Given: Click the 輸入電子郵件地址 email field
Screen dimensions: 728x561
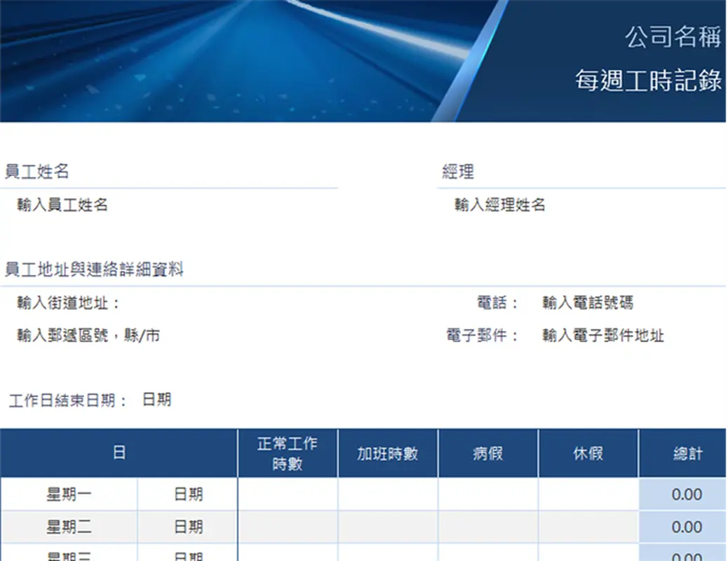Looking at the screenshot, I should 604,336.
